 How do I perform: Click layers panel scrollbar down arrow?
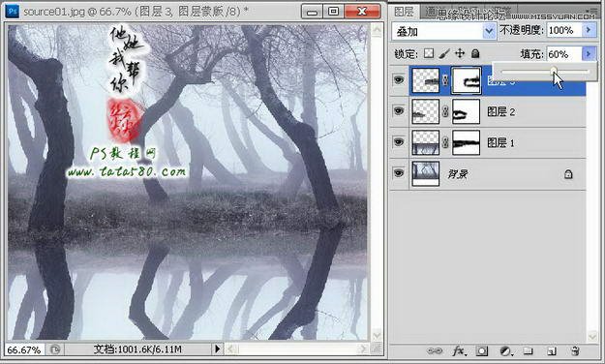[592, 336]
